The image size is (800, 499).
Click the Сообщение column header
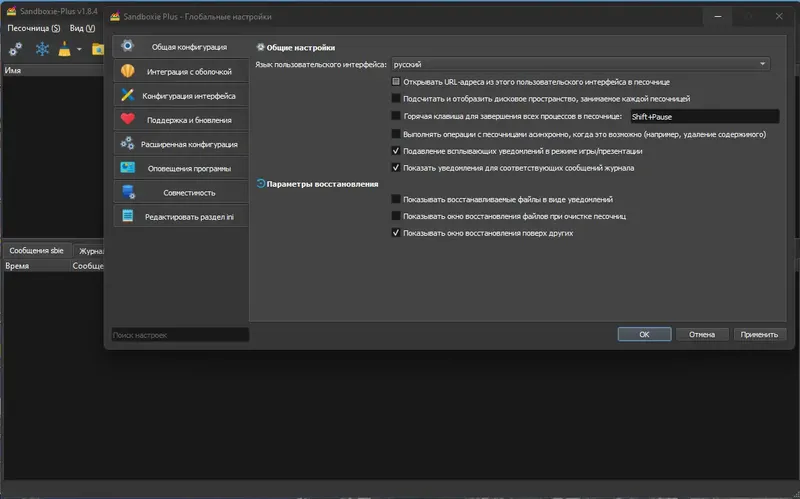[87, 265]
